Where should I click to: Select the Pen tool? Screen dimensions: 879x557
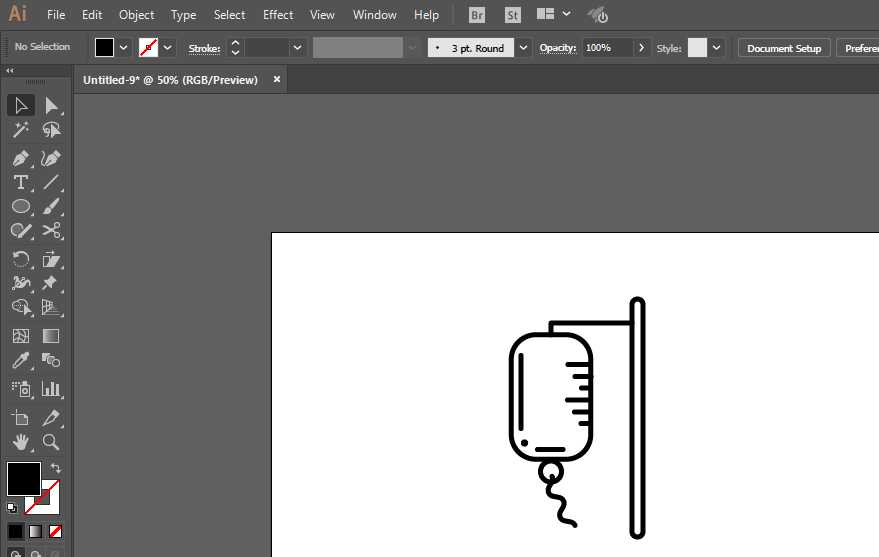tap(20, 158)
